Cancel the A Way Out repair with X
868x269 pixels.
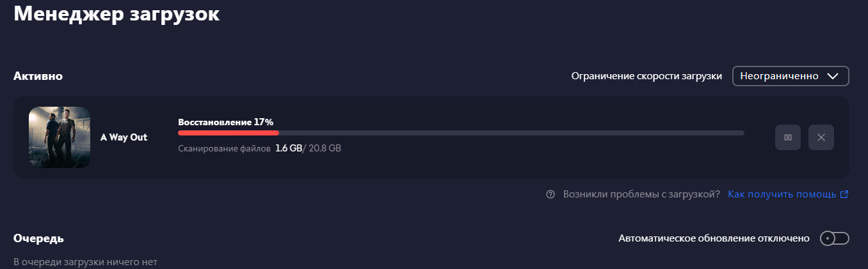821,137
